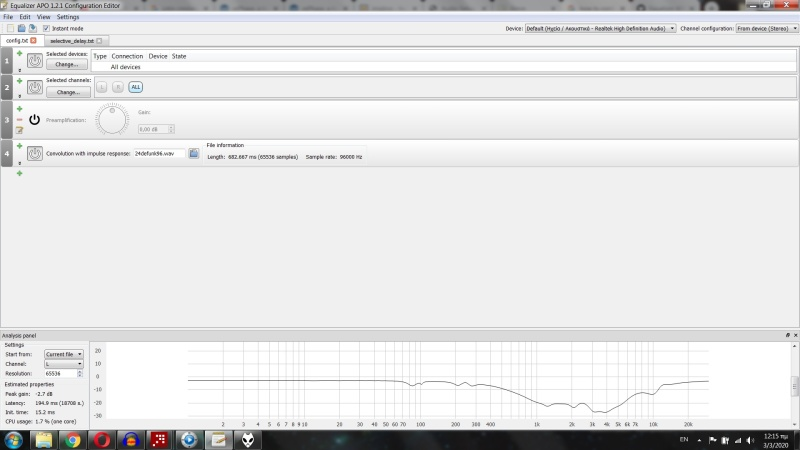The width and height of the screenshot is (800, 450).
Task: Toggle power button of Convolution filter
Action: click(34, 153)
